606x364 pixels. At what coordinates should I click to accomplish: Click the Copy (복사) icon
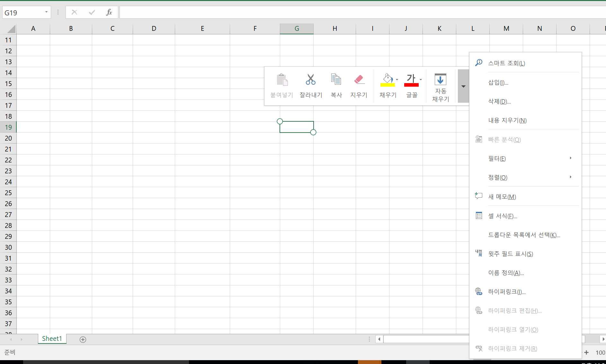(336, 80)
